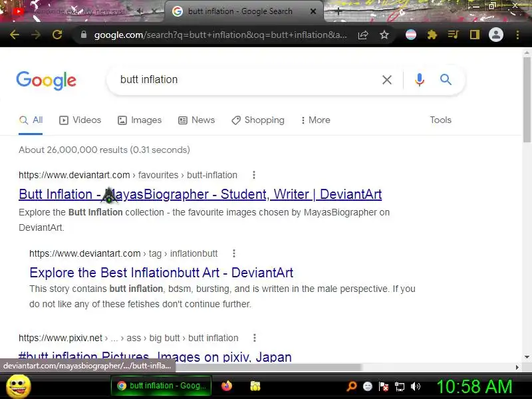Click the browser forward arrow
Viewport: 532px width, 399px height.
36,35
